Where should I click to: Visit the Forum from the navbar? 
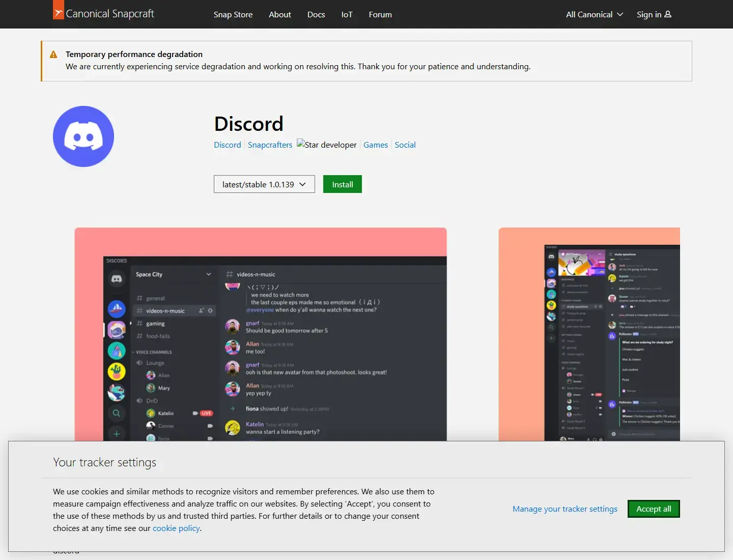(x=380, y=14)
